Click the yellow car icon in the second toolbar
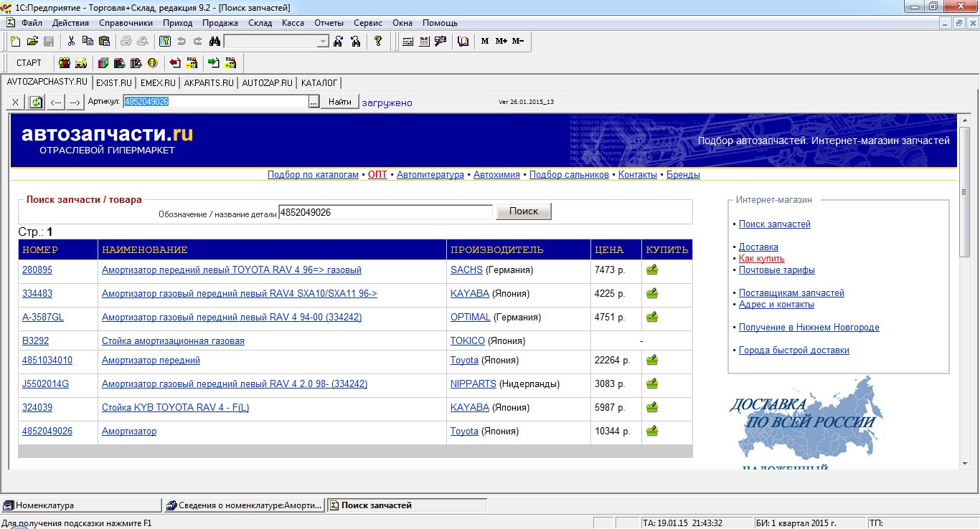Viewport: 980px width, 529px height. 81,62
